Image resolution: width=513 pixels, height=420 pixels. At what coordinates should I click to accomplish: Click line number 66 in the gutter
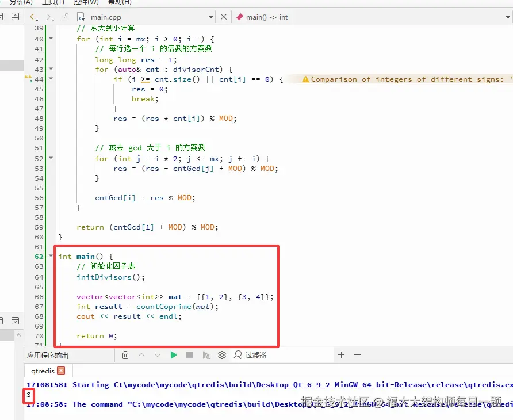[39, 297]
